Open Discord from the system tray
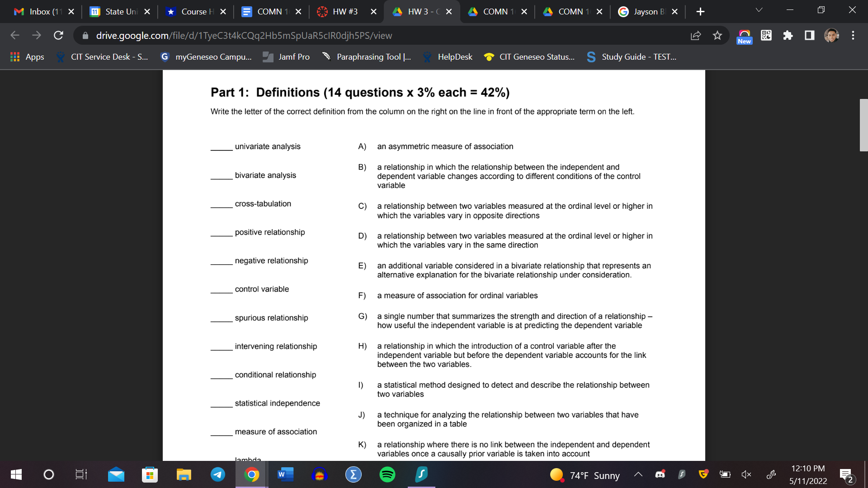 [660, 474]
